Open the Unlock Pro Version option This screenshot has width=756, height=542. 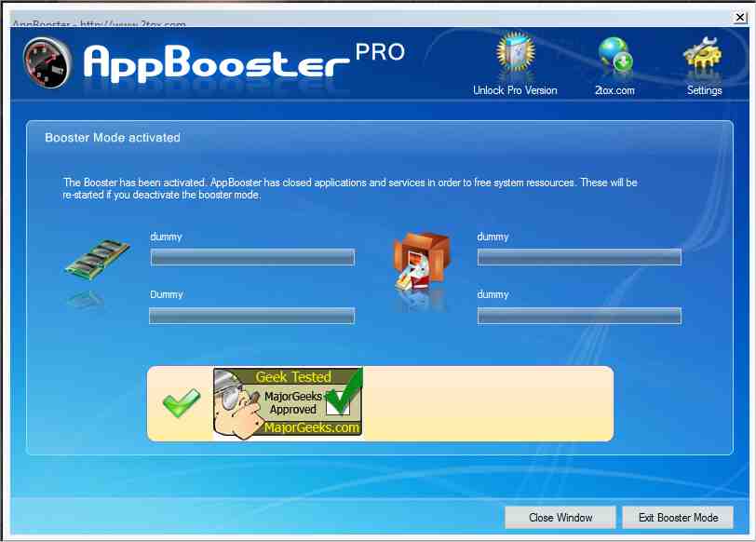(514, 61)
